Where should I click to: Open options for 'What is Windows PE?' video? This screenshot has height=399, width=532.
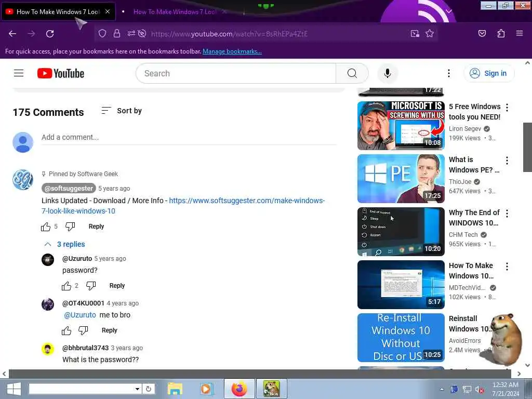click(507, 161)
